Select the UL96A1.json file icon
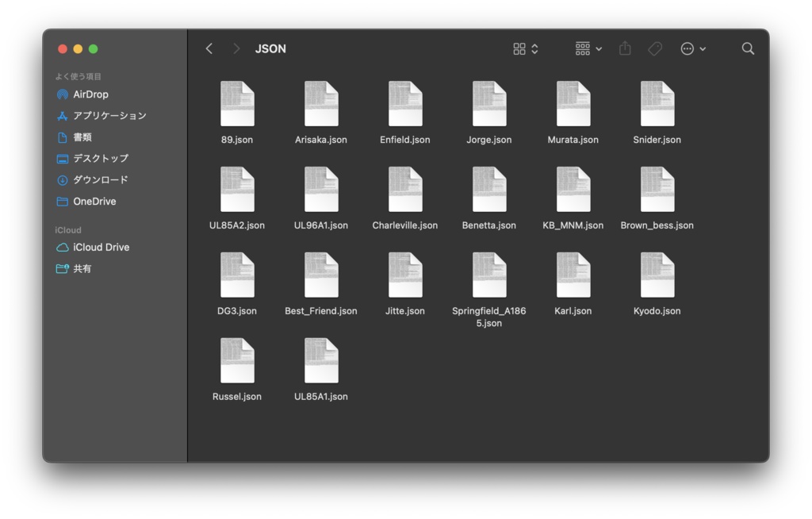 [321, 189]
